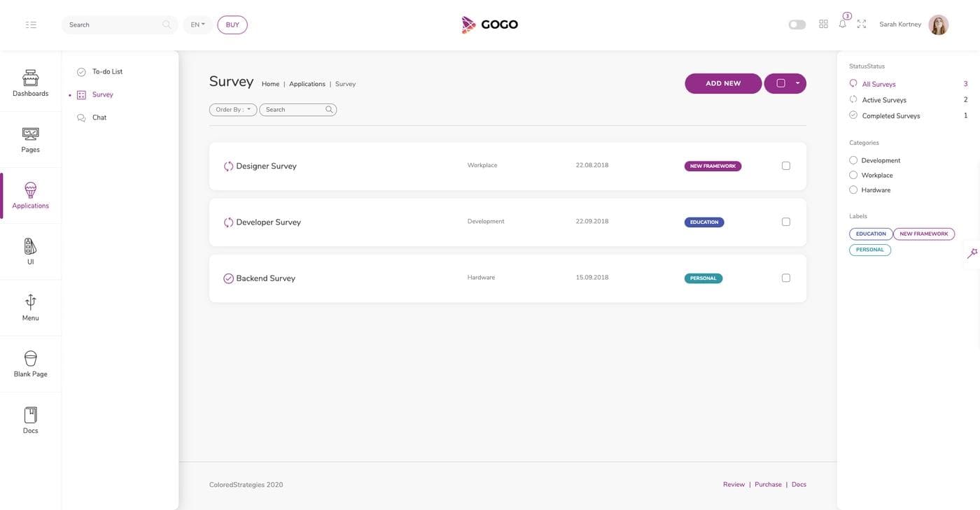Select To-do List in the submenu
The height and width of the screenshot is (510, 980).
[107, 71]
